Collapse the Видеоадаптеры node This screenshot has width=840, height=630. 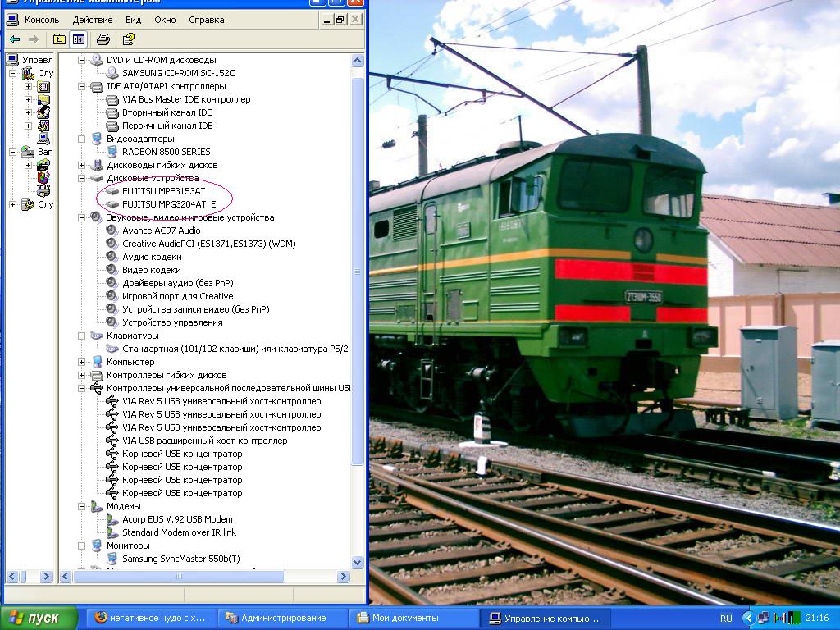pos(81,139)
